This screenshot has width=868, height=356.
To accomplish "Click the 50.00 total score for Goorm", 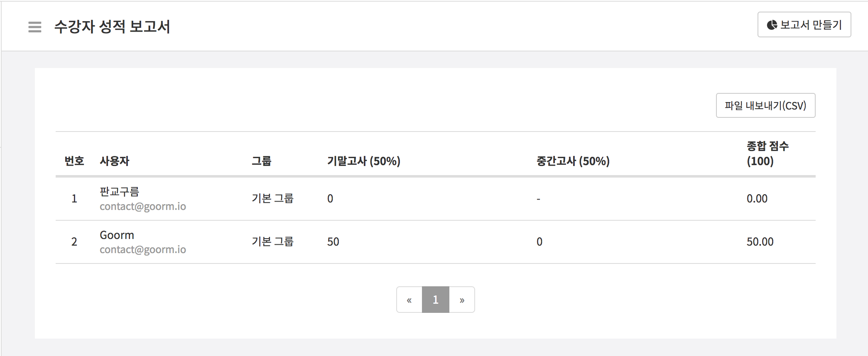I will [760, 242].
